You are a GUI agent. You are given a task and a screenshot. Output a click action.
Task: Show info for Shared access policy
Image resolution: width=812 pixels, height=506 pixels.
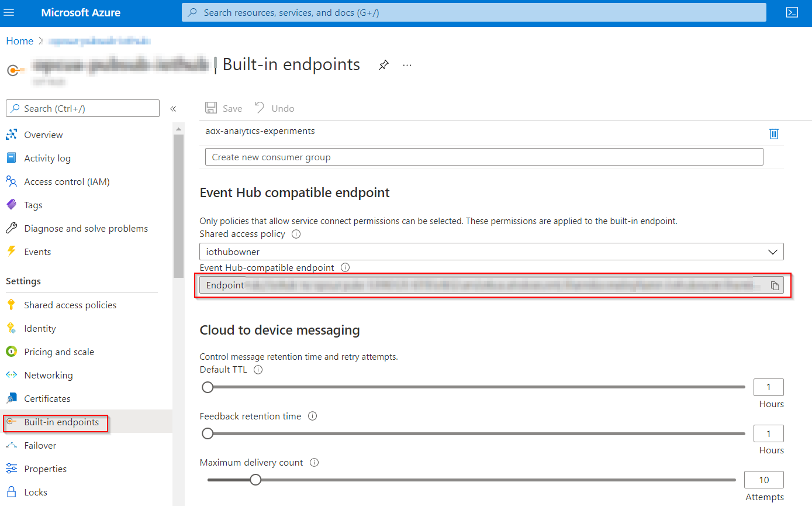(x=296, y=234)
